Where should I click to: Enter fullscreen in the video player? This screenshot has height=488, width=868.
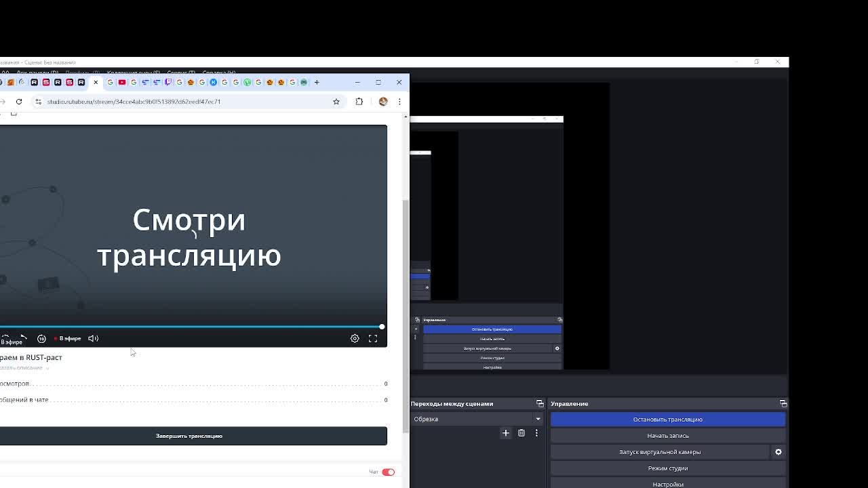point(373,338)
